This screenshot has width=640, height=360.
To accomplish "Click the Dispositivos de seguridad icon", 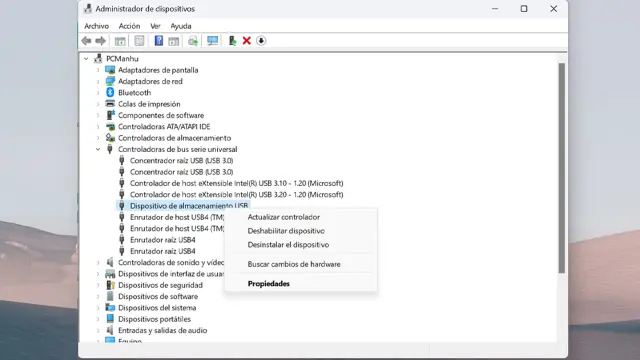I will 110,285.
